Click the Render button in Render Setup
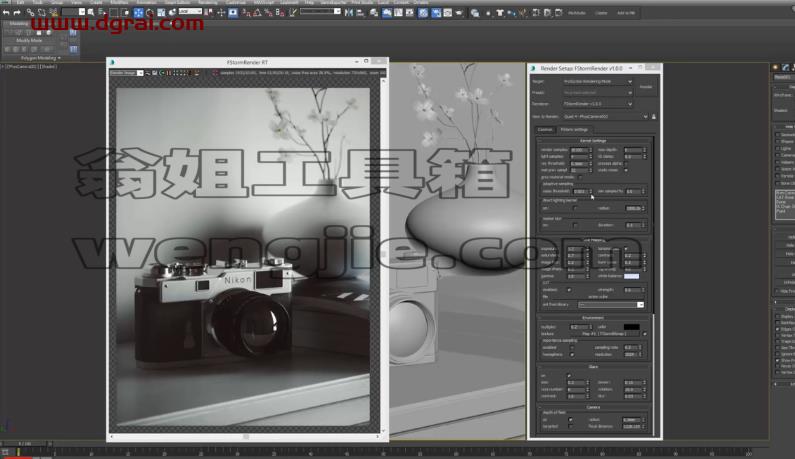The image size is (795, 459). 646,87
